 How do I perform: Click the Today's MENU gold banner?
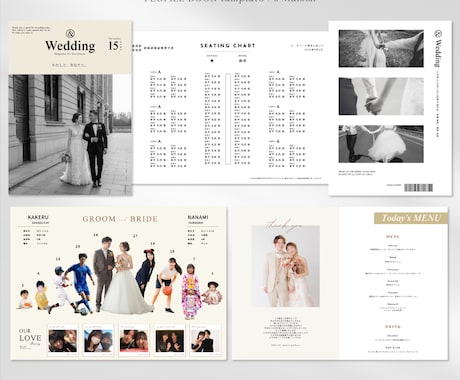411,218
